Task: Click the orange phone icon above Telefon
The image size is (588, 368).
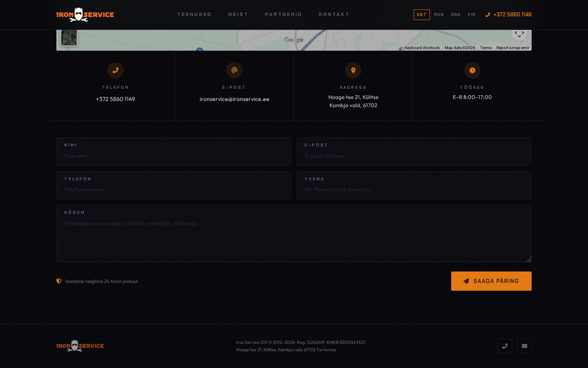Action: (116, 70)
